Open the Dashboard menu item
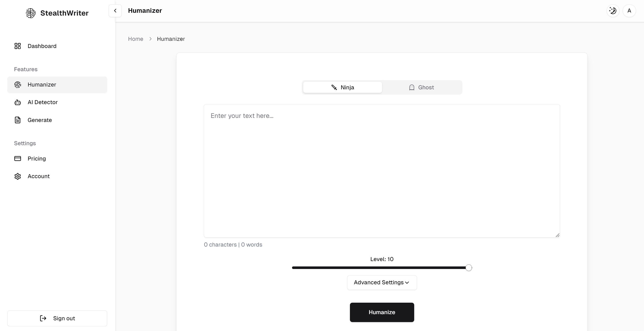This screenshot has width=644, height=331. point(42,46)
